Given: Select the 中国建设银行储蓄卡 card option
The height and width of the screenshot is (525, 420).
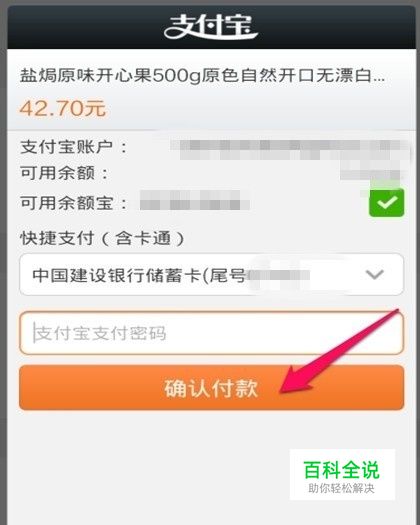Looking at the screenshot, I should tap(211, 275).
